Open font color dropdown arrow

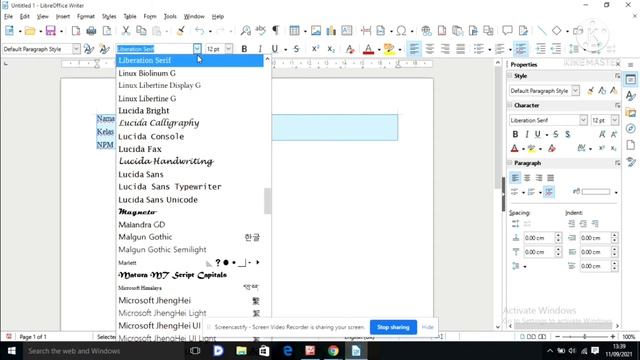(x=379, y=50)
